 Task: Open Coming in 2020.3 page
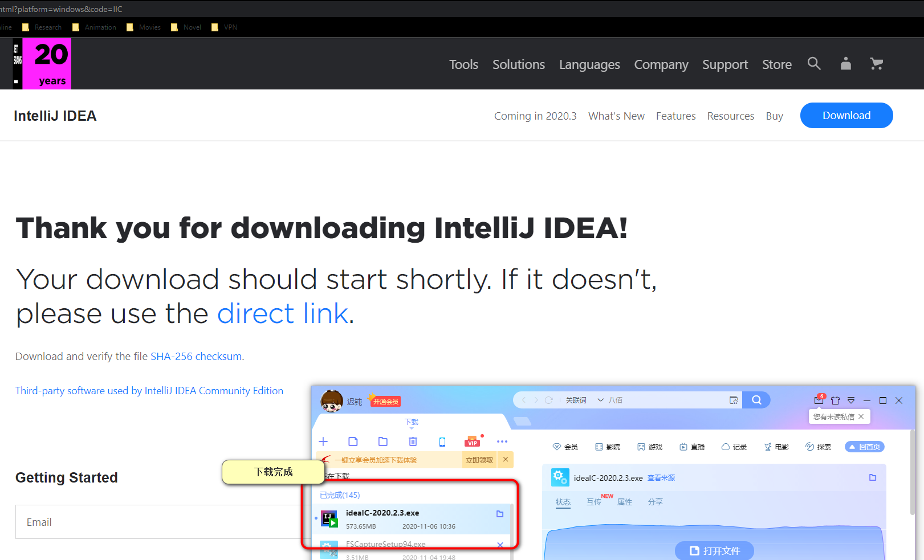535,116
